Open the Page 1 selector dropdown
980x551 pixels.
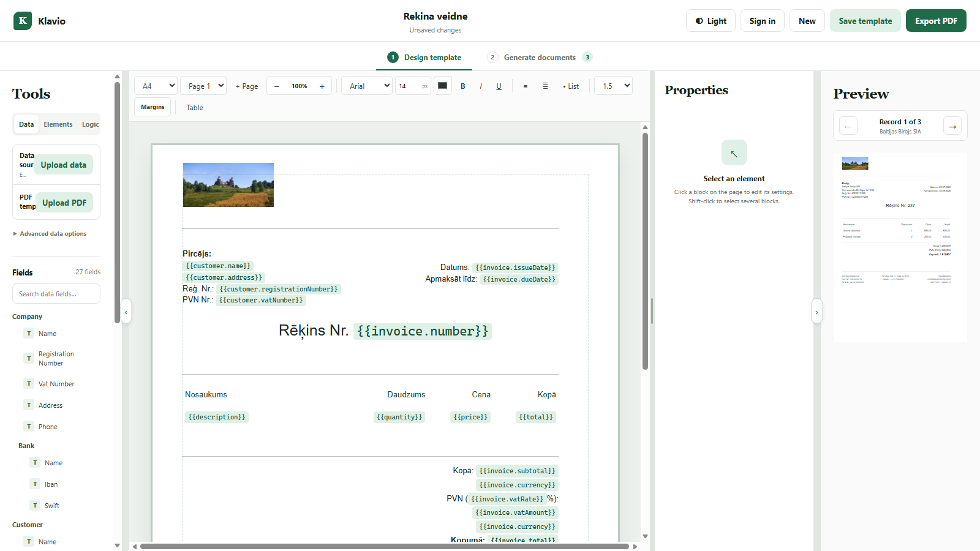[x=204, y=86]
